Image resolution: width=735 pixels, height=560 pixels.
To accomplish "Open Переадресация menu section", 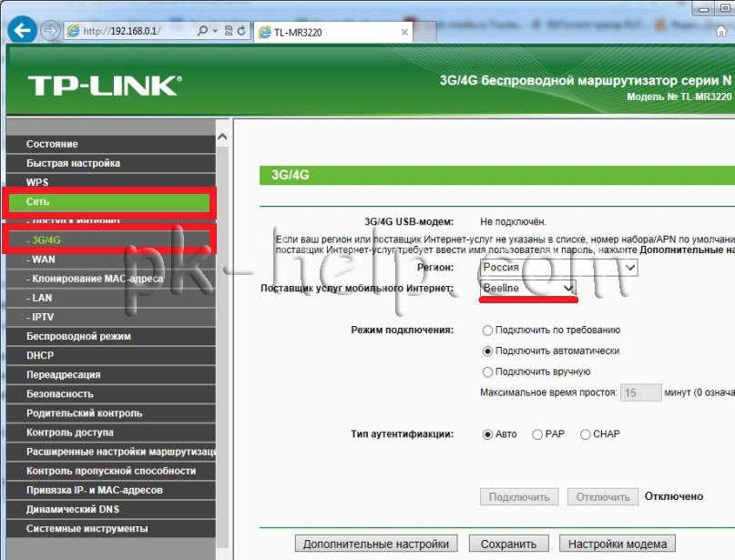I will pyautogui.click(x=111, y=374).
